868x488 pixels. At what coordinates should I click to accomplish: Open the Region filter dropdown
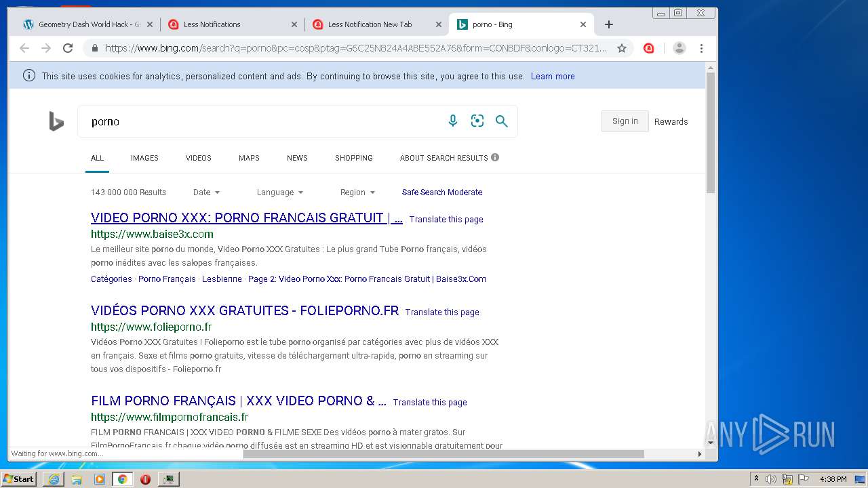point(357,192)
